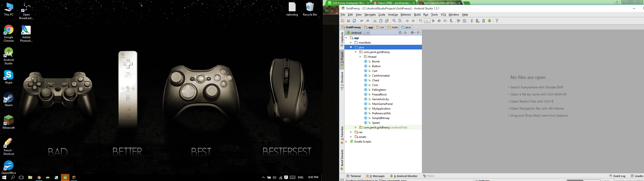
Task: Navigate back with the left arrow
Action: (x=407, y=21)
